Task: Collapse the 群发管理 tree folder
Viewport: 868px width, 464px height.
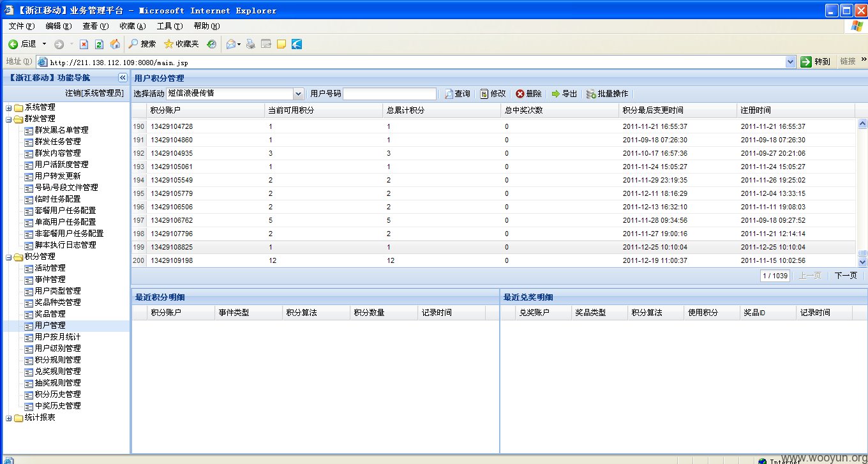Action: [9, 119]
